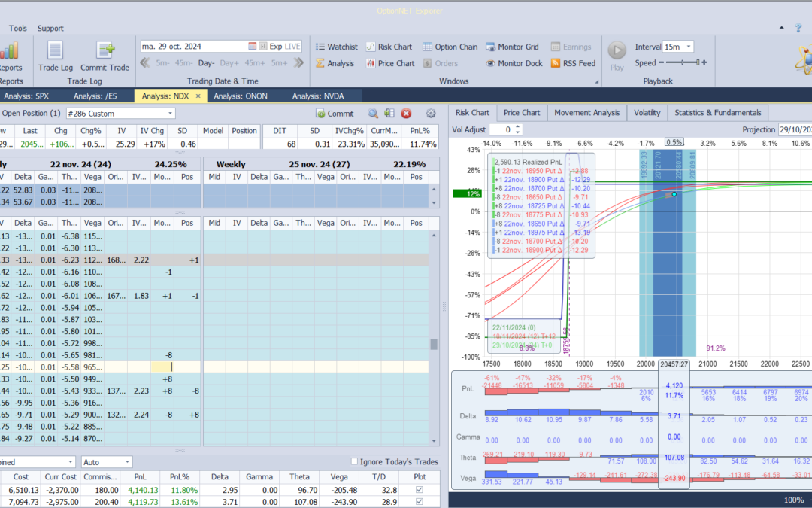The image size is (812, 508).
Task: Open the Watchlist window
Action: tap(336, 47)
